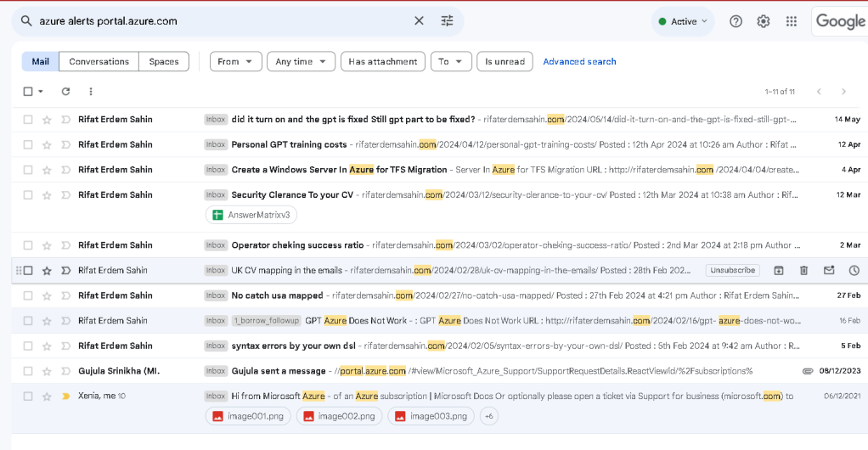Screen dimensions: 868x450
Task: Open the From filter dropdown
Action: tap(235, 61)
